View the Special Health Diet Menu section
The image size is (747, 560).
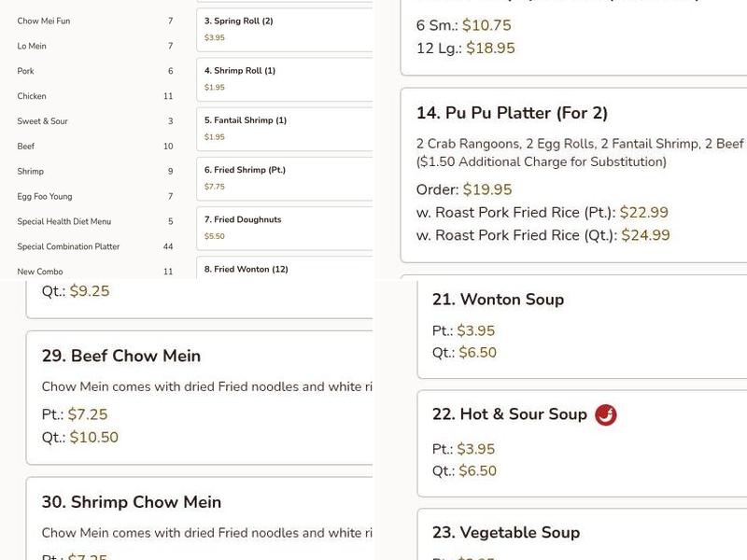point(60,221)
